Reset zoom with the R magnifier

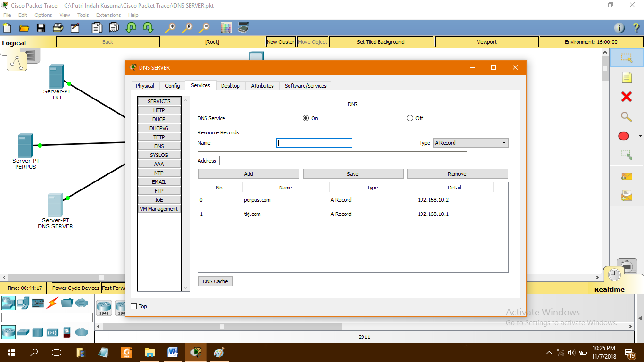(x=187, y=28)
